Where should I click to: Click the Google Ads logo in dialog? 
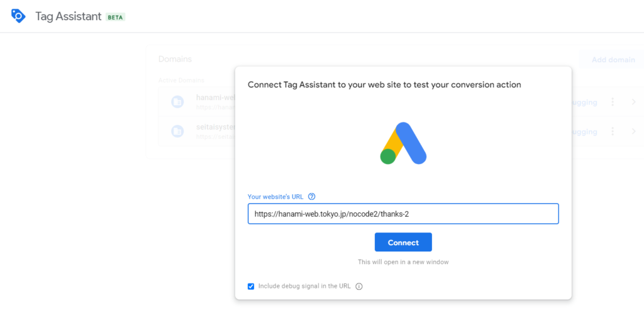[403, 143]
